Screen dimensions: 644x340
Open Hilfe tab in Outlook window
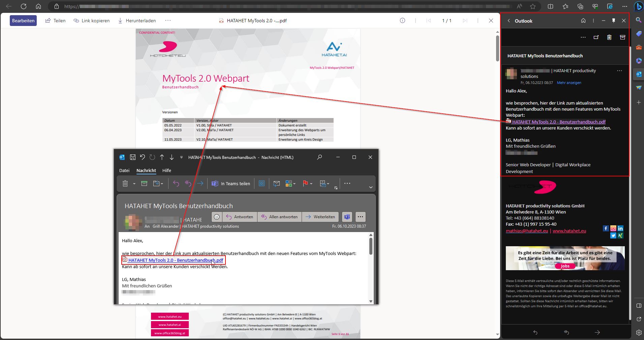coord(167,171)
